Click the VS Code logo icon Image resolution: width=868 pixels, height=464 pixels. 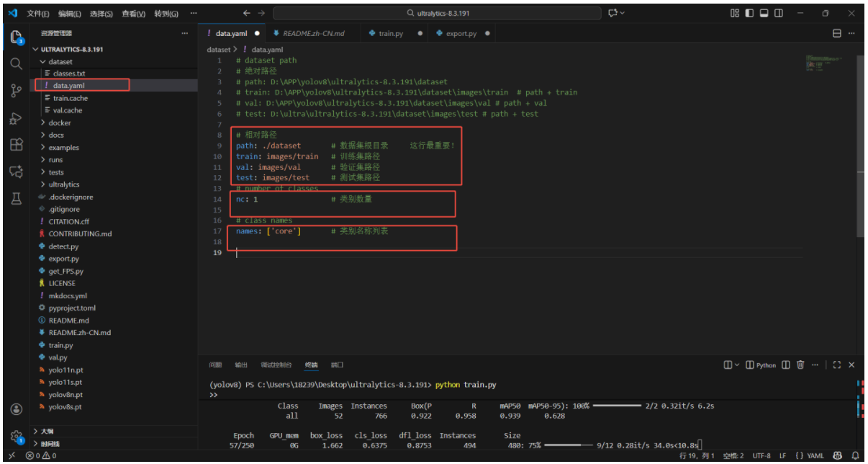click(13, 13)
